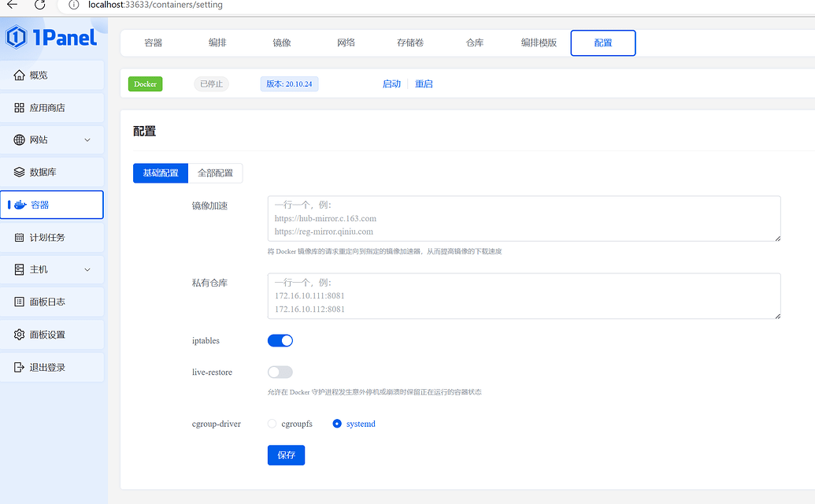Image resolution: width=815 pixels, height=504 pixels.
Task: Click the 面板设置 gear icon
Action: [x=19, y=335]
